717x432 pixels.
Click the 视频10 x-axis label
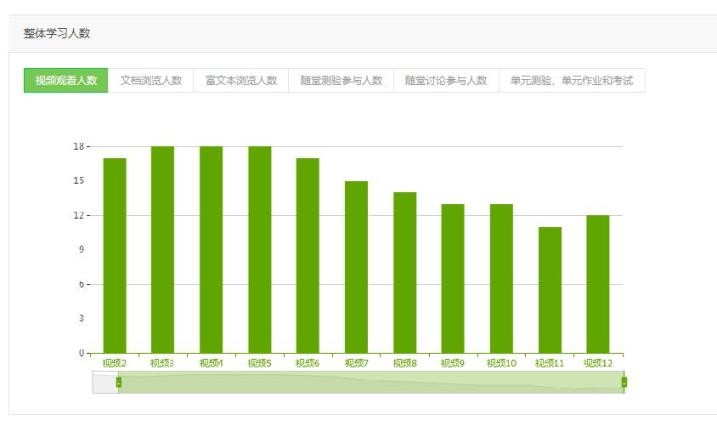[x=501, y=363]
